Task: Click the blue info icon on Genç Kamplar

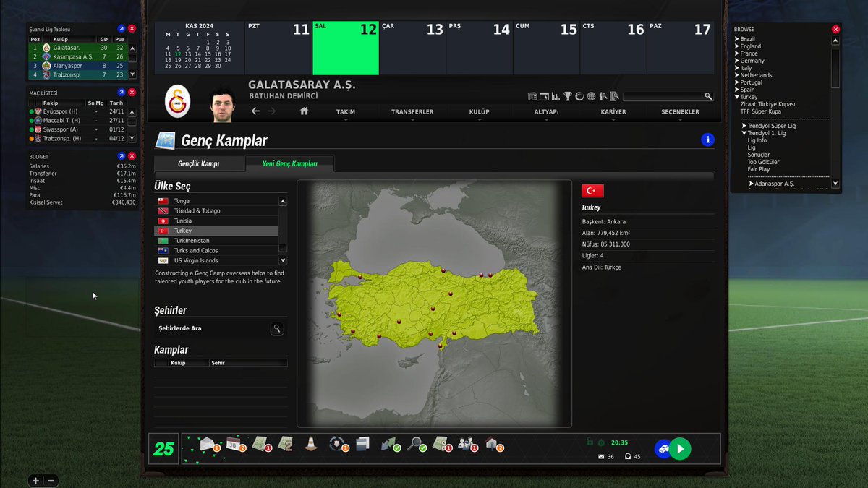Action: tap(707, 140)
